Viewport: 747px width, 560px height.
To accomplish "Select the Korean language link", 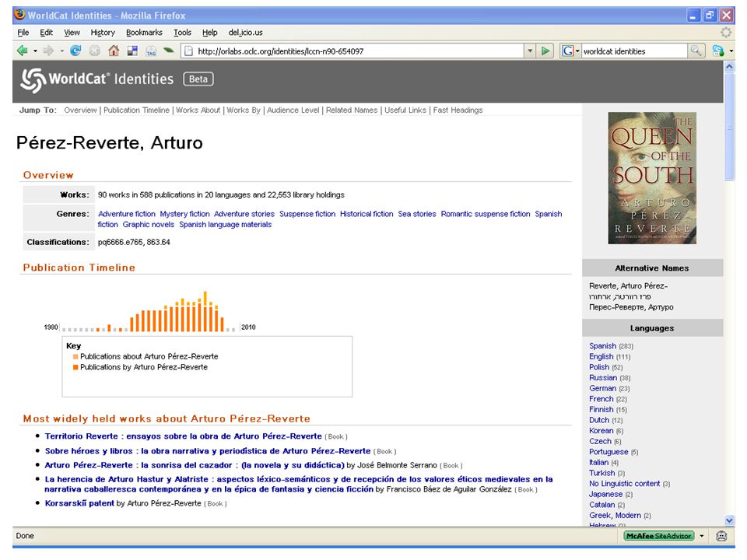I will 601,430.
